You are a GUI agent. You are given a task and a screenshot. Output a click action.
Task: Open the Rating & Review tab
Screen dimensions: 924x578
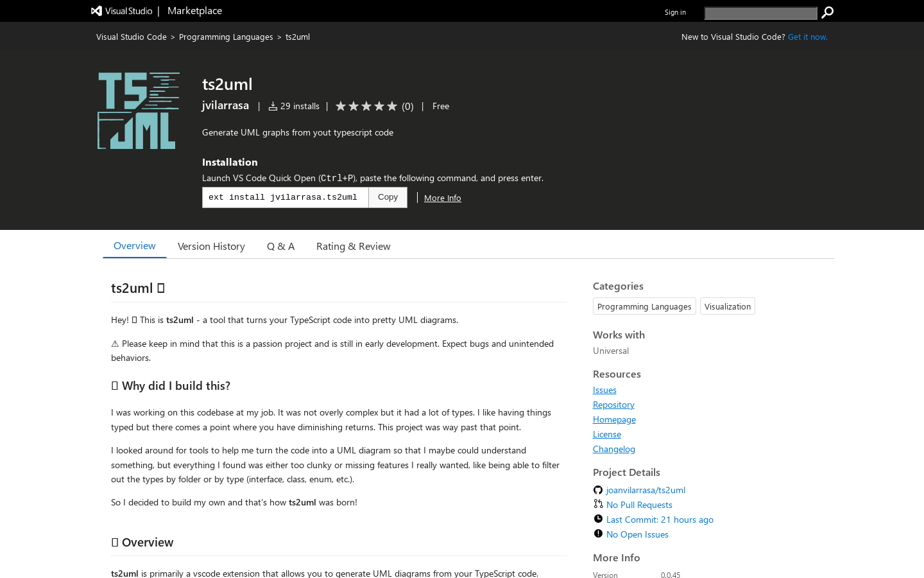point(354,247)
